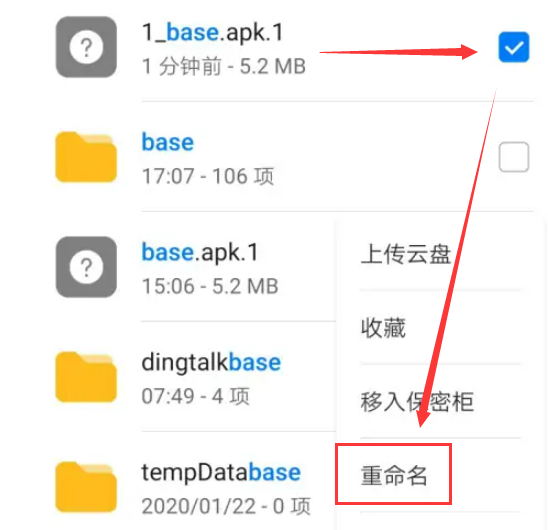
Task: Check the base folder checkbox
Action: point(514,157)
